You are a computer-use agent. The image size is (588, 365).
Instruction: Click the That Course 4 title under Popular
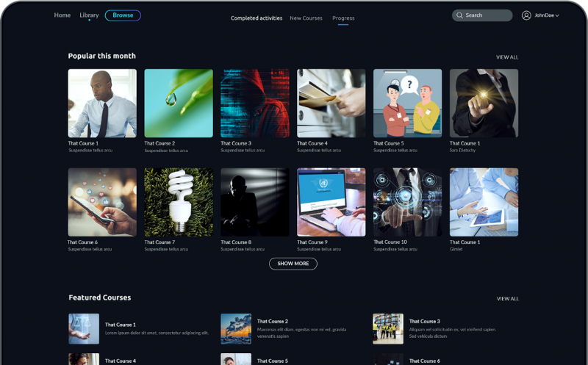312,143
